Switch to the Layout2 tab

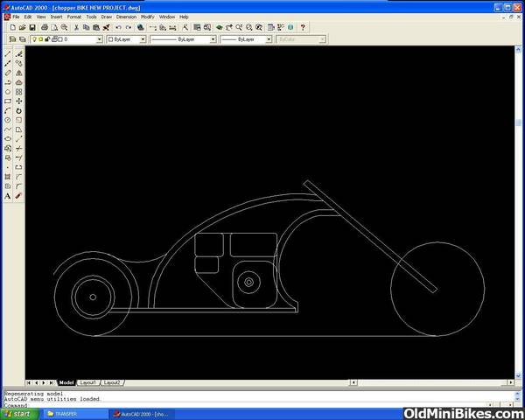[x=112, y=382]
